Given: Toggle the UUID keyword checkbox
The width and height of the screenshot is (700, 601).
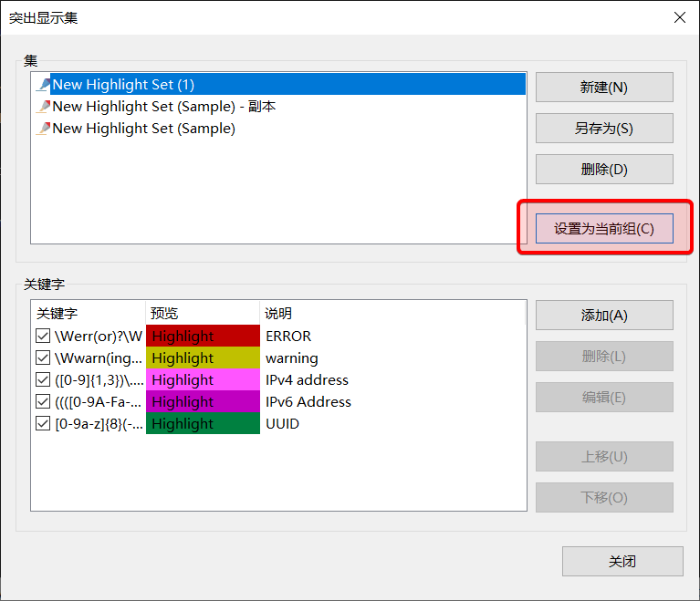Looking at the screenshot, I should pyautogui.click(x=43, y=424).
